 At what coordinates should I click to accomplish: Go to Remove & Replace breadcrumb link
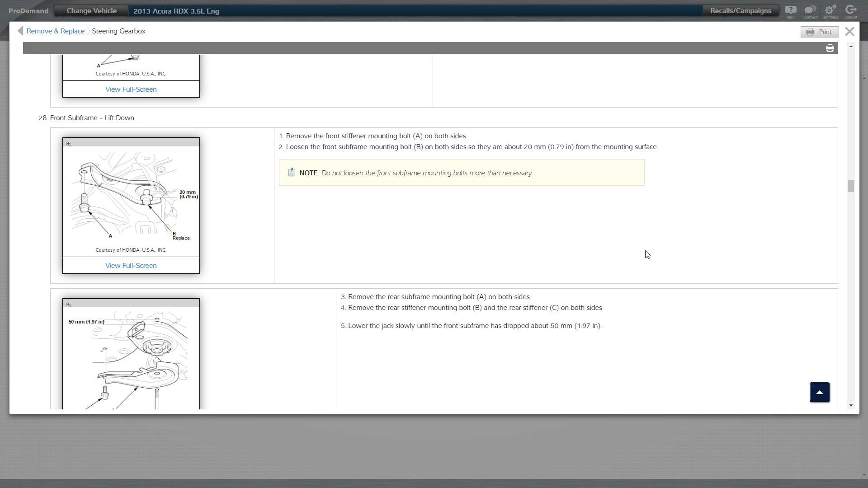[55, 31]
